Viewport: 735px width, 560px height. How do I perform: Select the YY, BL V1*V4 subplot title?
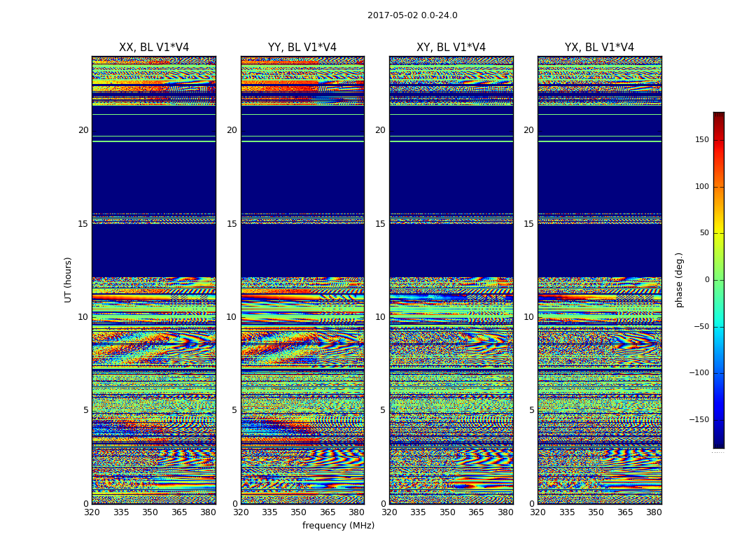tap(302, 48)
